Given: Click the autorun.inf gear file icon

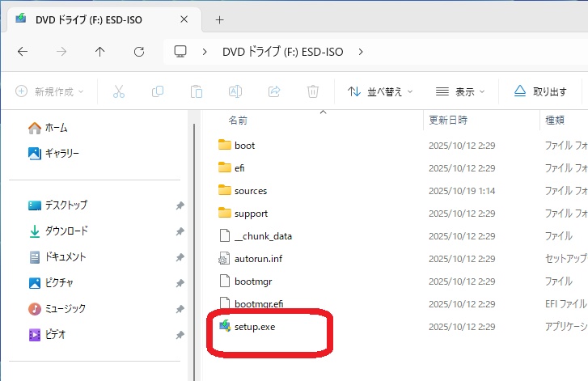Looking at the screenshot, I should pos(224,258).
